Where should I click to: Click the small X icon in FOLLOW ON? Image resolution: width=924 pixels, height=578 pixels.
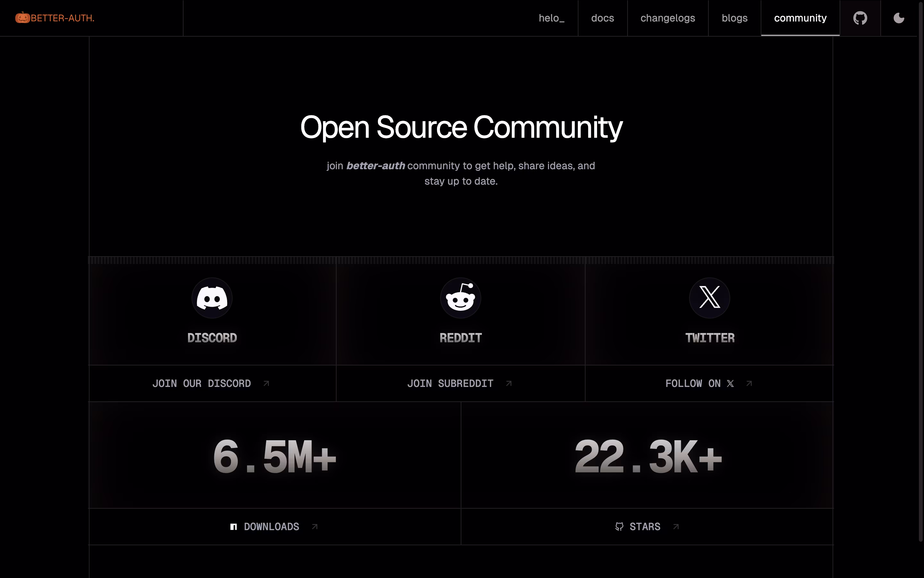click(730, 383)
